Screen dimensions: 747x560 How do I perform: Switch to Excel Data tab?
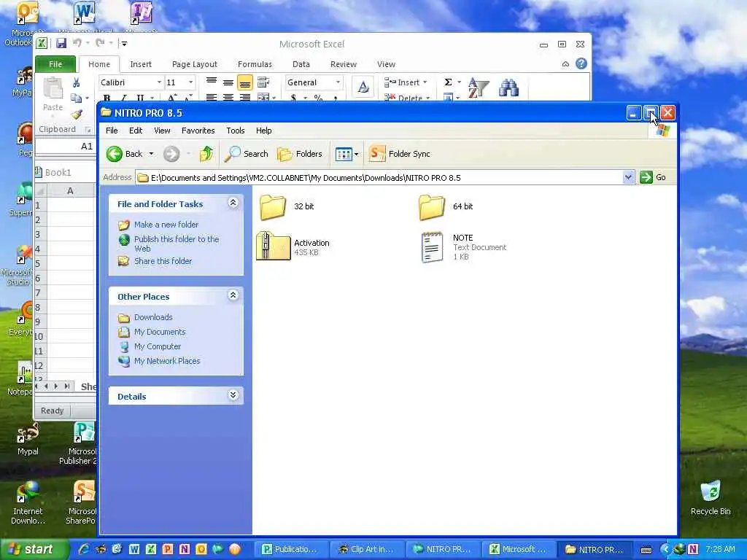301,64
